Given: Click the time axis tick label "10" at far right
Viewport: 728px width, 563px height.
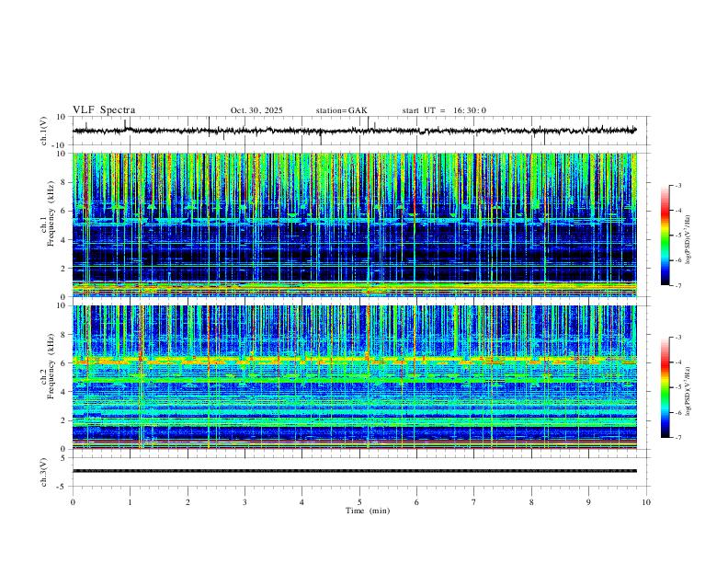Looking at the screenshot, I should [646, 502].
